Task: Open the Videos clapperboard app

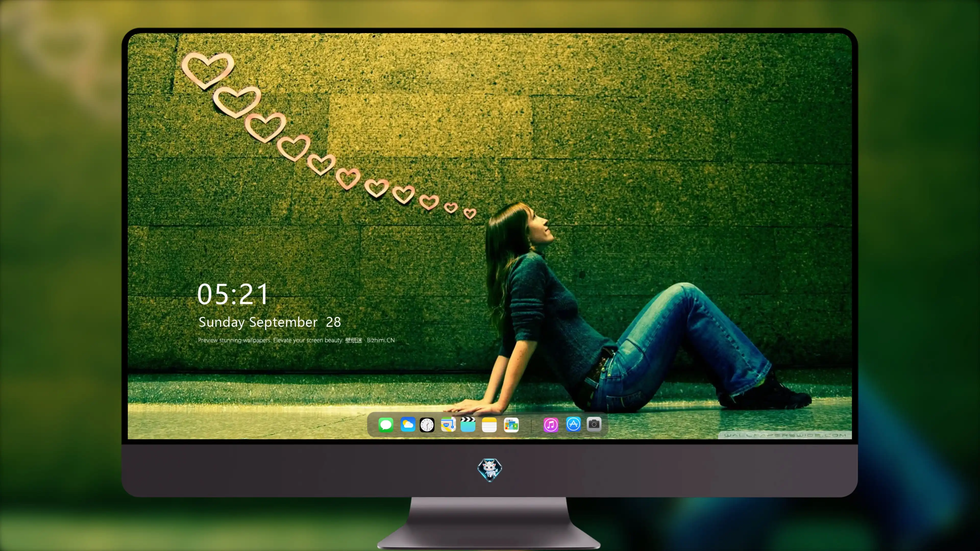Action: [x=468, y=424]
